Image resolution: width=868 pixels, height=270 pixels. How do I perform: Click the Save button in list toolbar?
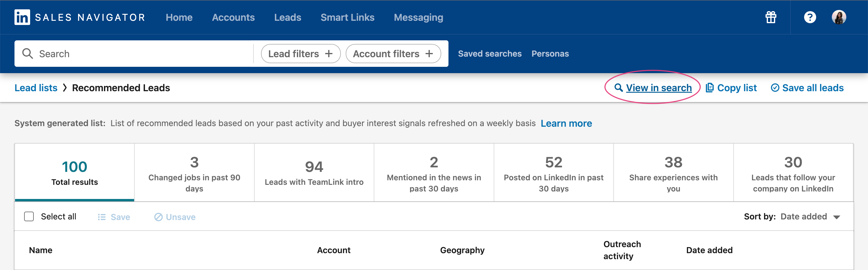[114, 217]
